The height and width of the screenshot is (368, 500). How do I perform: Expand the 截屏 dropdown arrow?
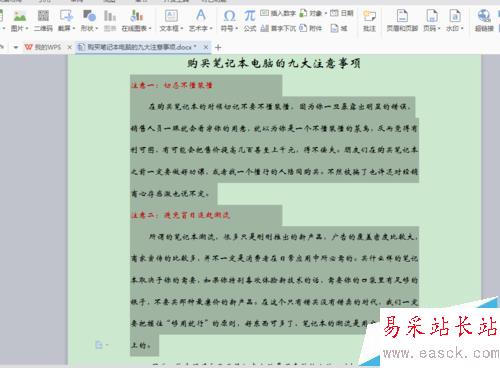[74, 29]
